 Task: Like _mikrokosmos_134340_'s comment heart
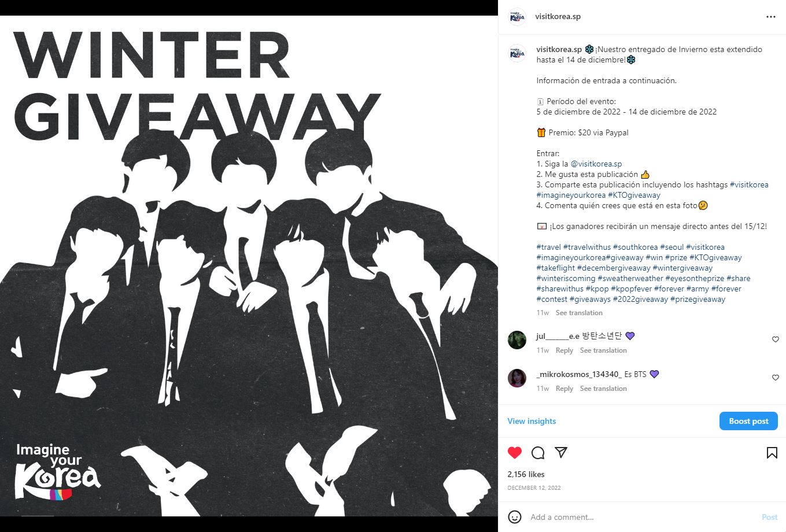776,378
